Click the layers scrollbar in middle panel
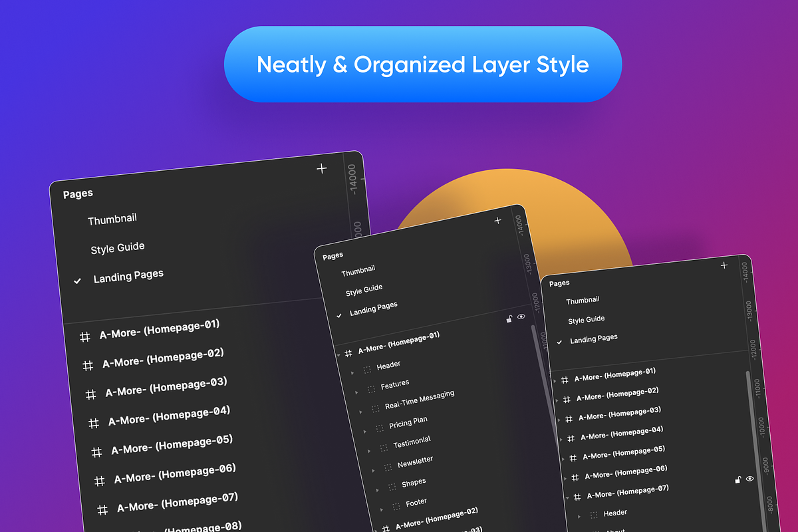Screen dimensions: 798x532 [544, 386]
